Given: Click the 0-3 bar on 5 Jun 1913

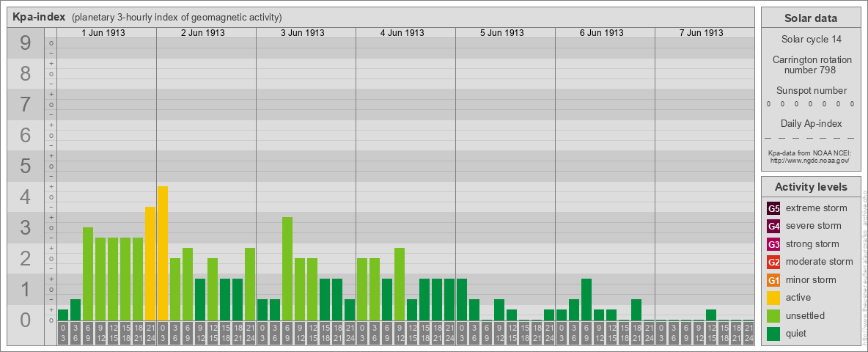Looking at the screenshot, I should (462, 299).
